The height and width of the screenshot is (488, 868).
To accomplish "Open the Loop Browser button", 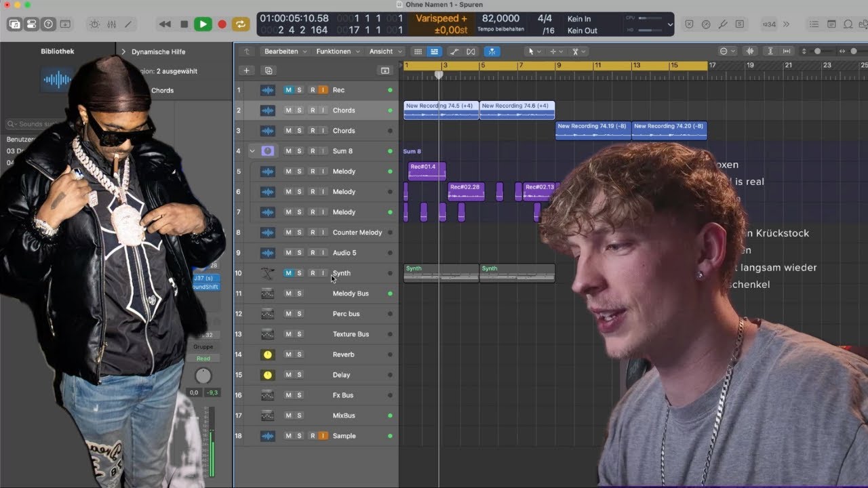I will [x=848, y=24].
